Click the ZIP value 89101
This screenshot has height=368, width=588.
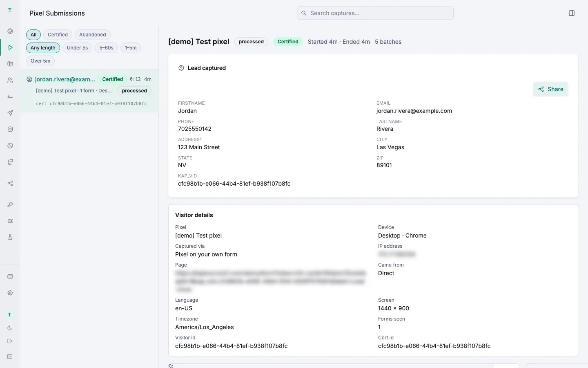click(384, 165)
